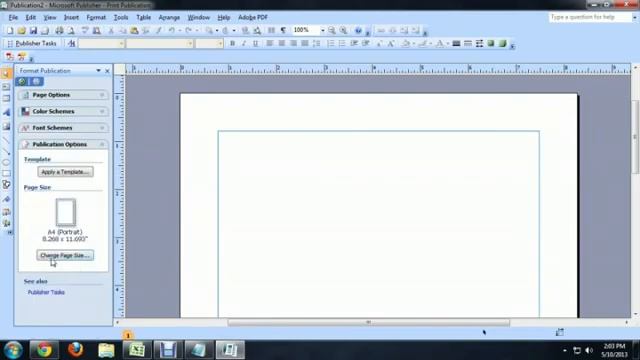The height and width of the screenshot is (360, 640).
Task: Expand the Color Schemes section
Action: pos(63,111)
